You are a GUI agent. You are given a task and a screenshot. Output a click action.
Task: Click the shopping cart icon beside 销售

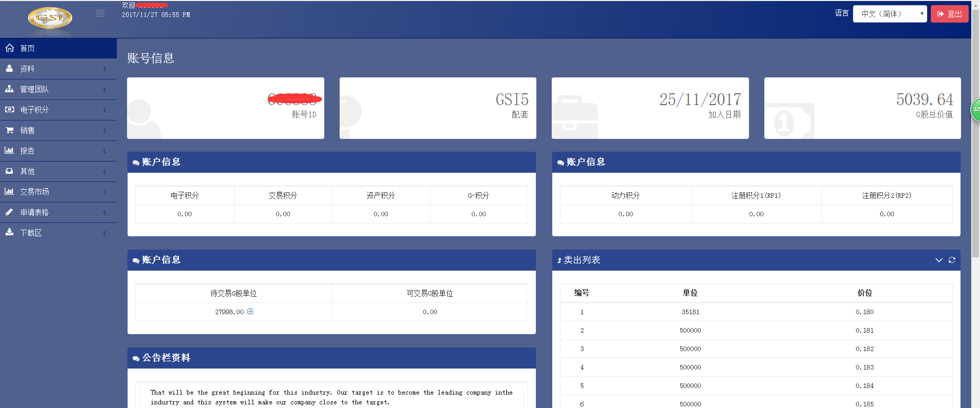click(x=9, y=130)
